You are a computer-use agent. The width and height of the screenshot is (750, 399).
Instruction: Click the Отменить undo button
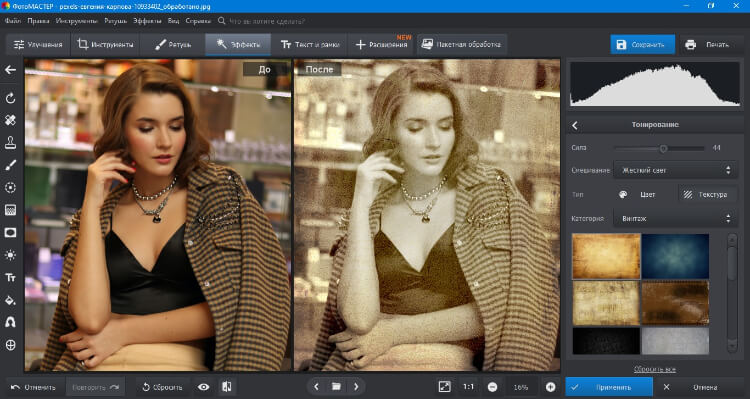(33, 387)
